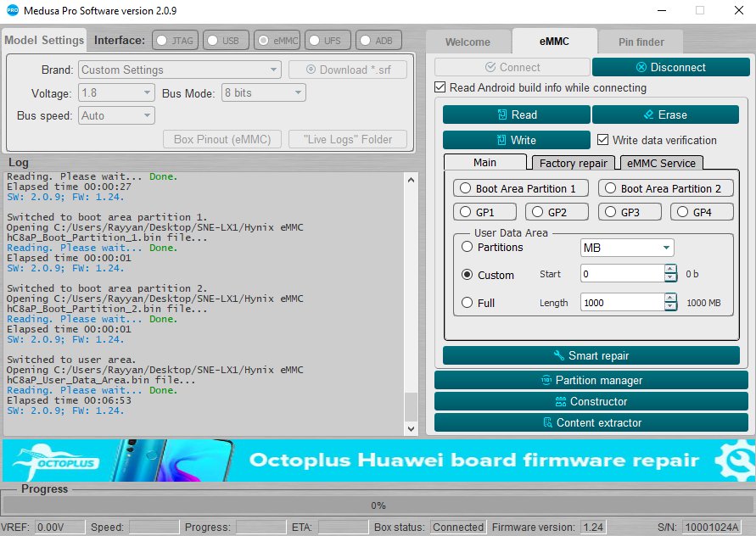Switch to the eMMC tab
756x536 pixels.
[x=554, y=42]
